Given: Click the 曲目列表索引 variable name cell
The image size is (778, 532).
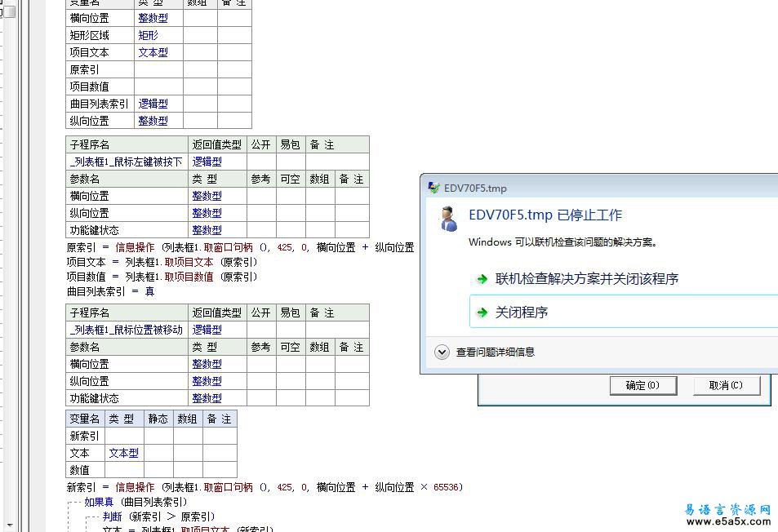Looking at the screenshot, I should click(100, 104).
